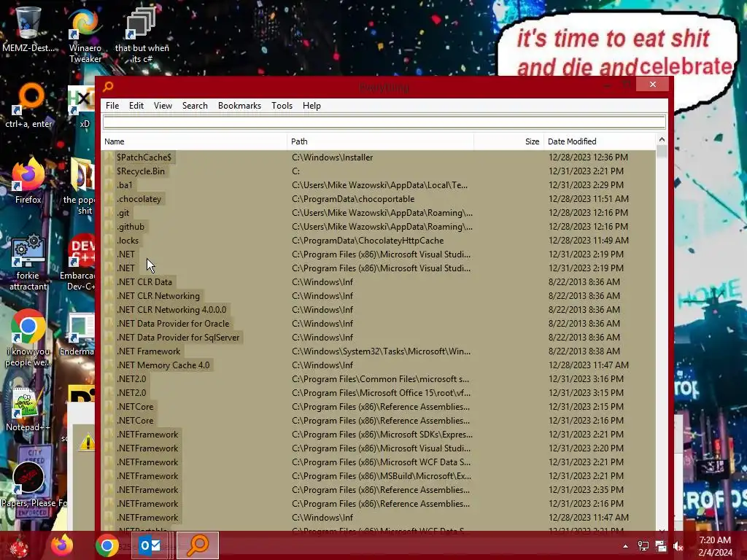Sort results by Name column header
The height and width of the screenshot is (560, 747).
[x=193, y=141]
